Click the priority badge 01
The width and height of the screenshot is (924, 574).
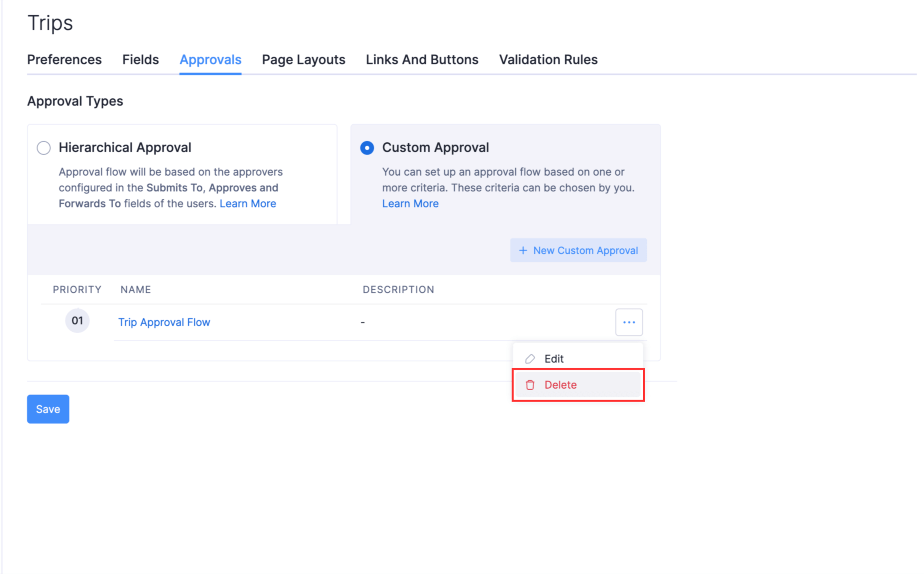[77, 321]
